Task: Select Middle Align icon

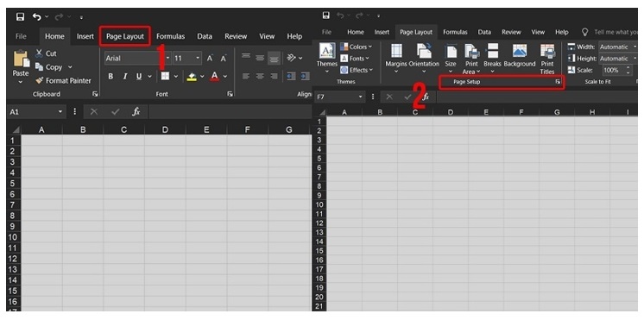Action: click(260, 58)
